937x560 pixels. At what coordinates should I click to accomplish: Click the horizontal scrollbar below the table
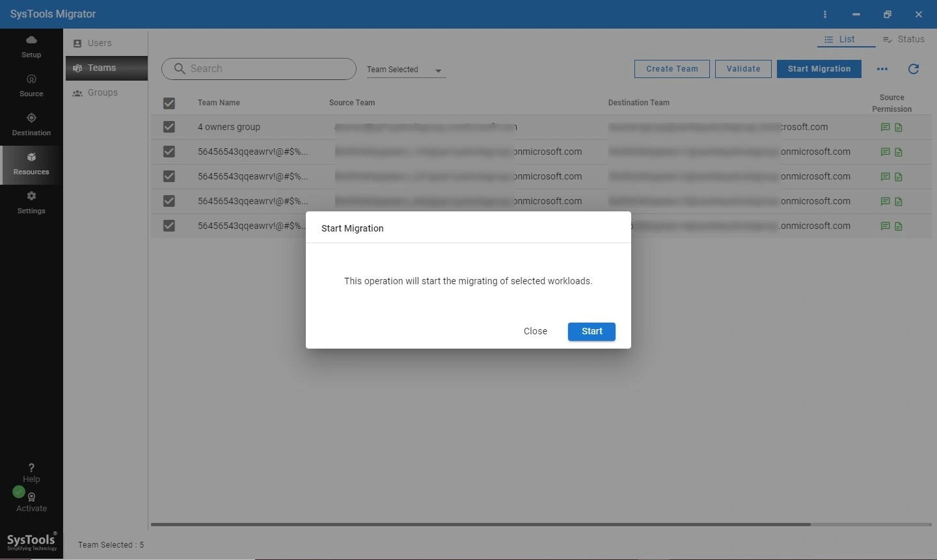coord(481,524)
